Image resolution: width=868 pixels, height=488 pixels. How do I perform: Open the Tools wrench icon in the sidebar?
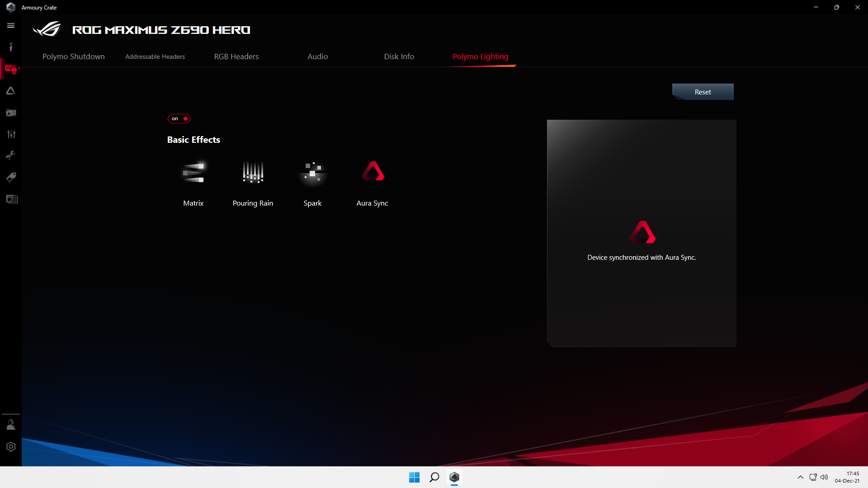click(x=11, y=155)
